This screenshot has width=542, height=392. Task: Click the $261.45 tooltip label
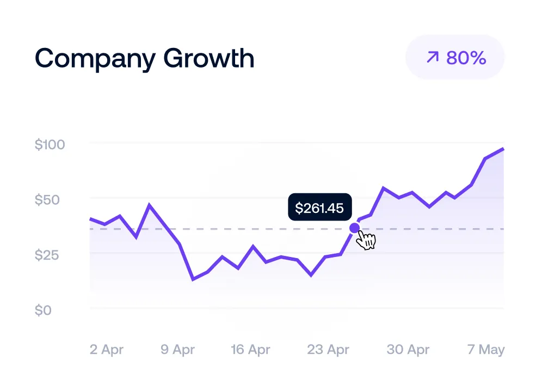(319, 207)
